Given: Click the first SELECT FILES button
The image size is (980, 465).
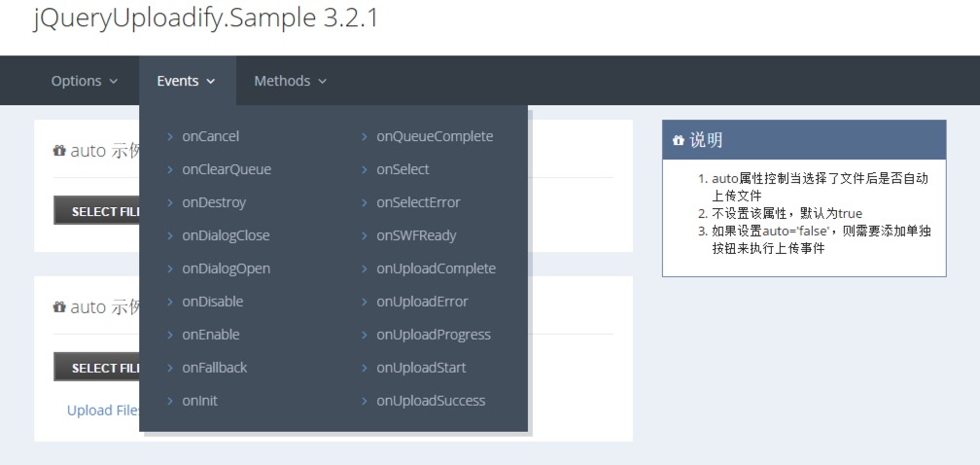Looking at the screenshot, I should [x=97, y=211].
